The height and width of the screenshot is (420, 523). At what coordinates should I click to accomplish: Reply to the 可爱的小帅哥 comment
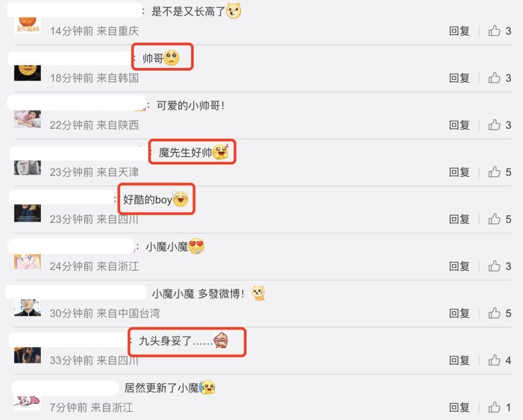tap(459, 125)
